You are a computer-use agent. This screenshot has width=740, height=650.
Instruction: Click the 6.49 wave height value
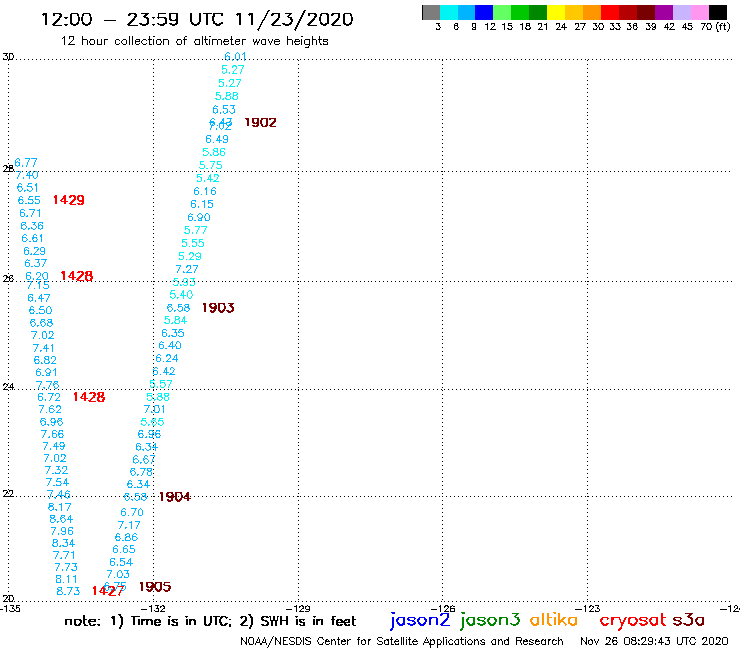(x=217, y=139)
